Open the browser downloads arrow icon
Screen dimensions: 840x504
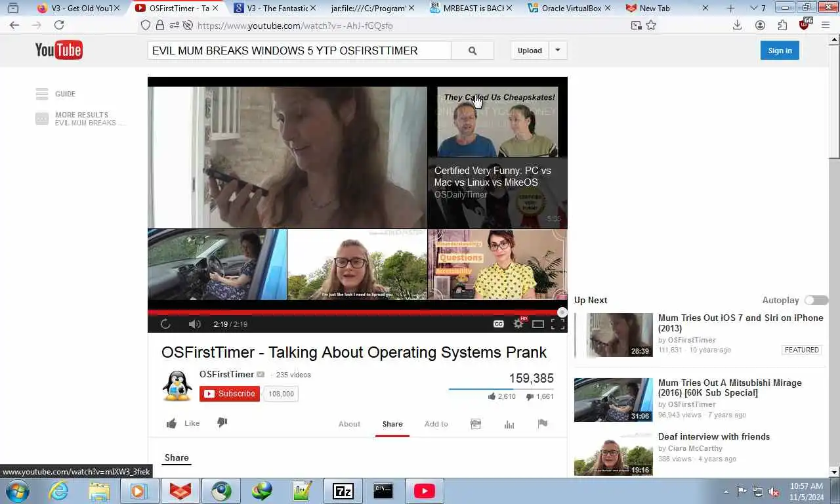737,25
